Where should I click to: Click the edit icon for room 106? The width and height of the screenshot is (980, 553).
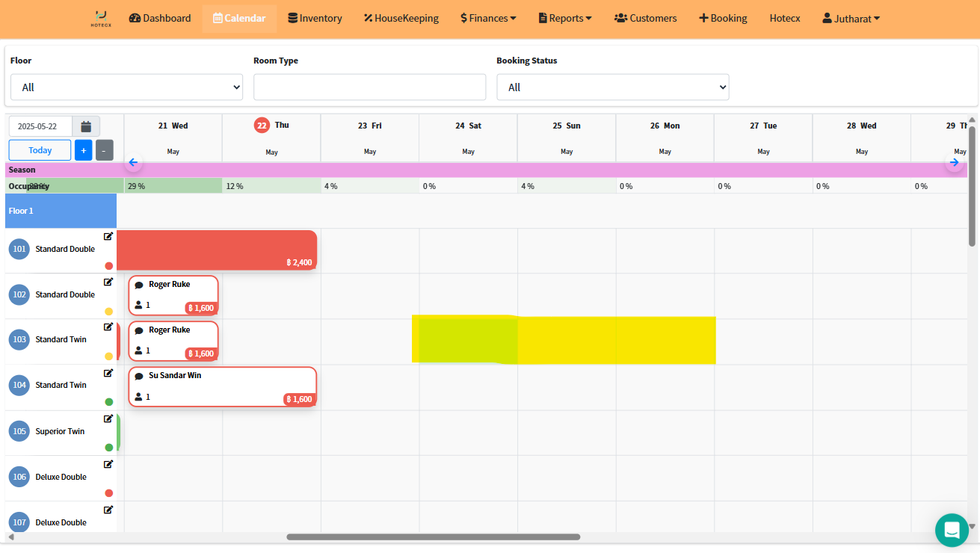click(x=108, y=464)
